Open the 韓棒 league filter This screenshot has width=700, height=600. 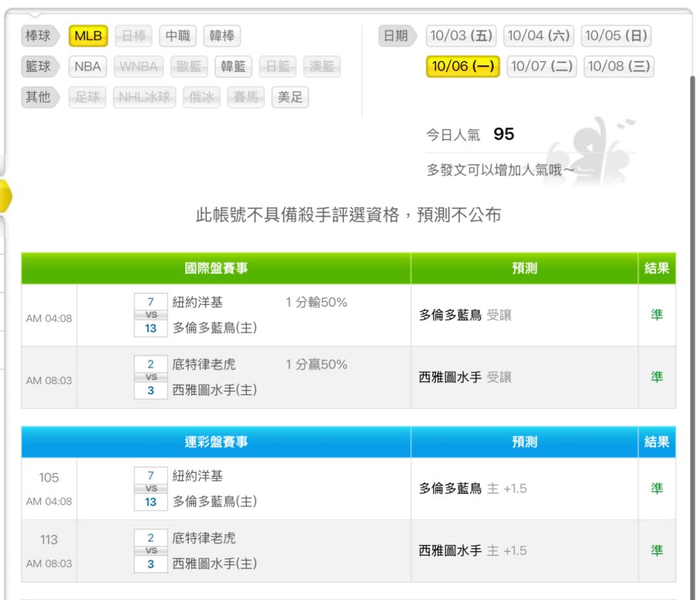222,36
